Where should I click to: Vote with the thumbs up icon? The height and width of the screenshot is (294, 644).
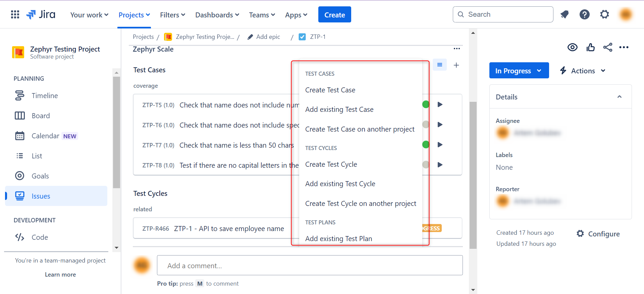click(590, 47)
